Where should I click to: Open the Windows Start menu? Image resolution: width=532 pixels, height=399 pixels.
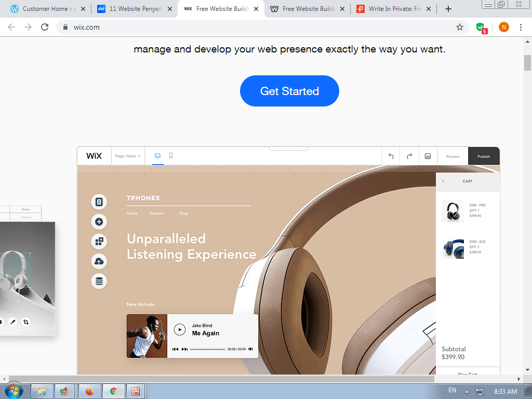pos(14,391)
